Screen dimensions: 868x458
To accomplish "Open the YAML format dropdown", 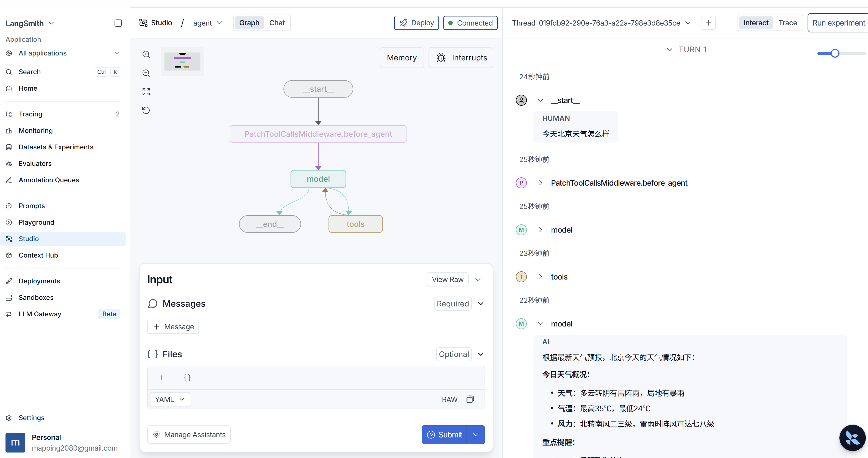I will coord(170,399).
